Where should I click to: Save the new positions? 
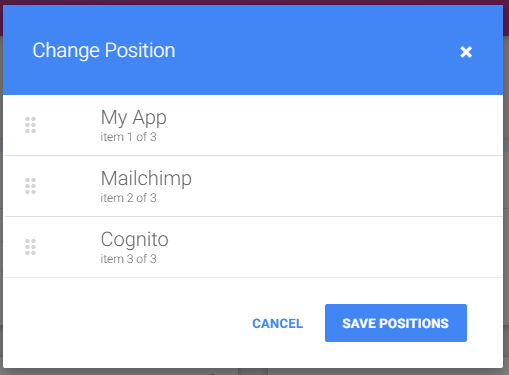pyautogui.click(x=396, y=323)
